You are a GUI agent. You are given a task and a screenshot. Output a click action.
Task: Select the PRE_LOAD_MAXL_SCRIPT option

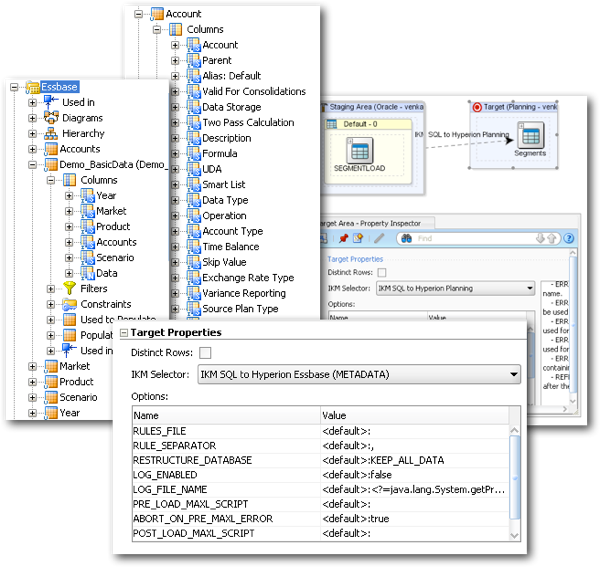point(191,504)
